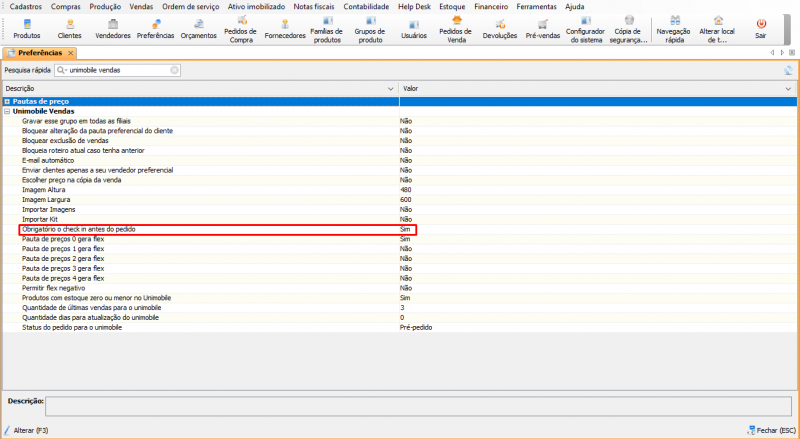This screenshot has width=800, height=439.
Task: Click the Fornecedores toolbar icon
Action: (x=285, y=29)
